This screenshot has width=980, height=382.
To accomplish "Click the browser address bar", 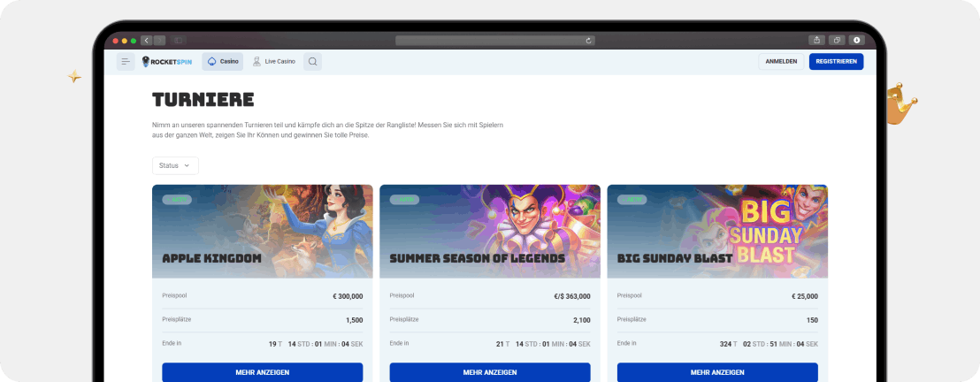I will tap(495, 41).
